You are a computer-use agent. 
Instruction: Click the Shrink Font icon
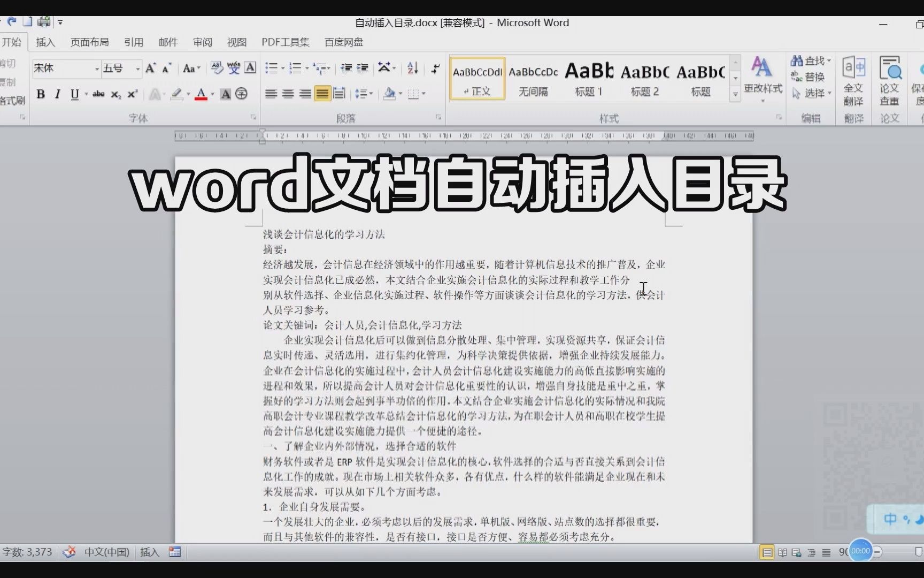click(167, 68)
